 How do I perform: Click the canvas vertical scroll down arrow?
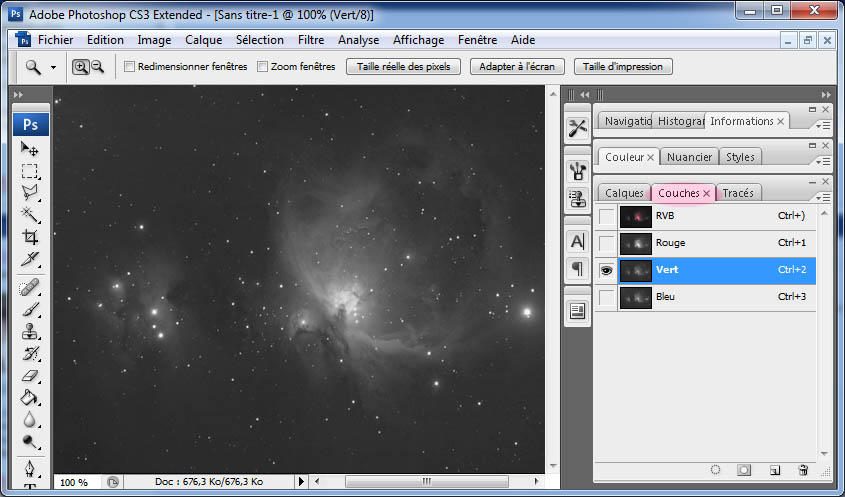coord(553,466)
